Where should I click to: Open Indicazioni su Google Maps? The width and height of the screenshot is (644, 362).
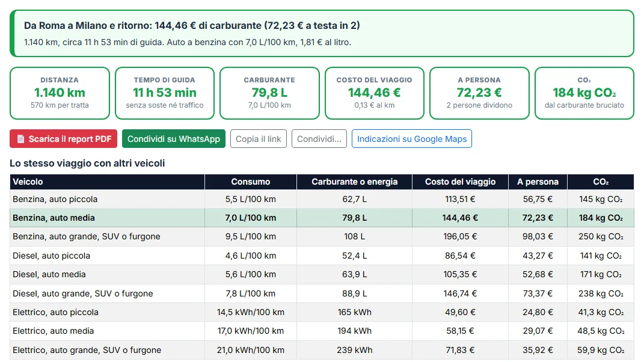(x=411, y=139)
